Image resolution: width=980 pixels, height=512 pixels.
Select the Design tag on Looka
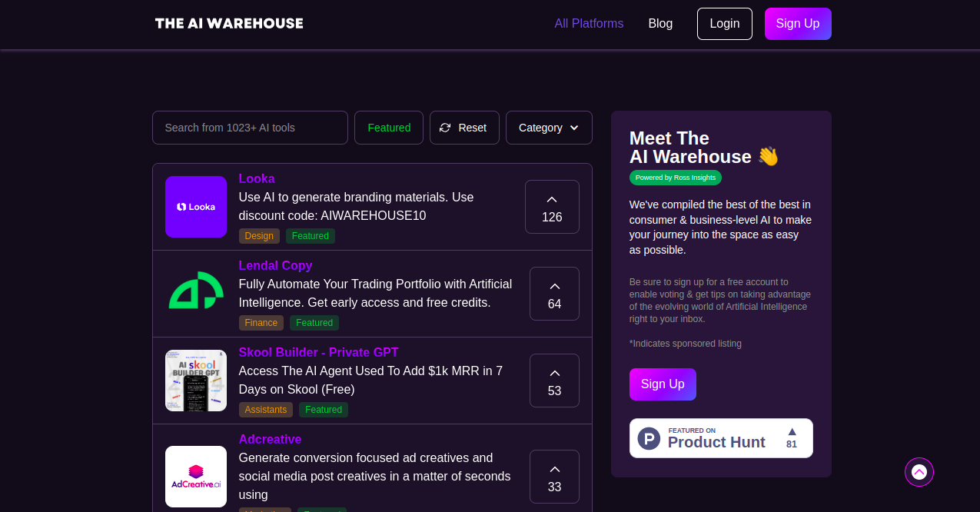tap(259, 236)
